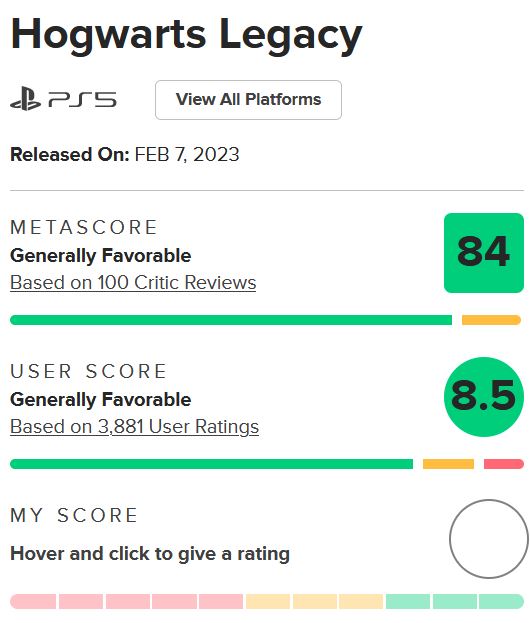
Task: Click the Released On FEB 7, 2023 text
Action: [125, 155]
